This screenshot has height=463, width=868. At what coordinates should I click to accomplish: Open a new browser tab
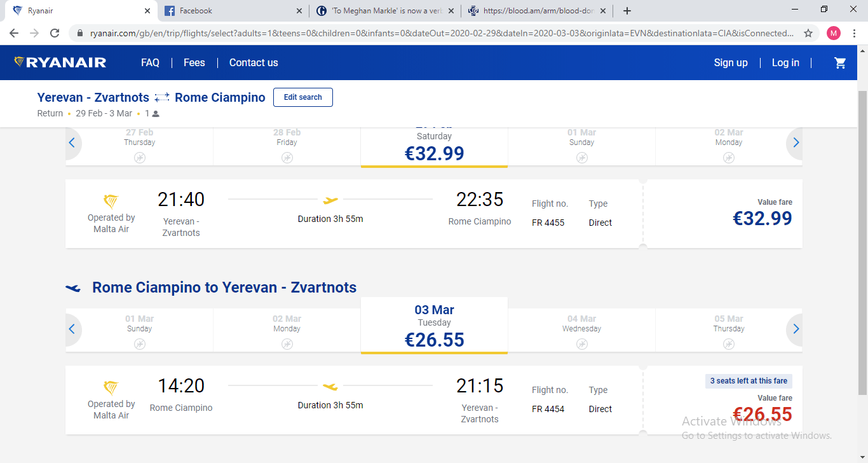(627, 11)
